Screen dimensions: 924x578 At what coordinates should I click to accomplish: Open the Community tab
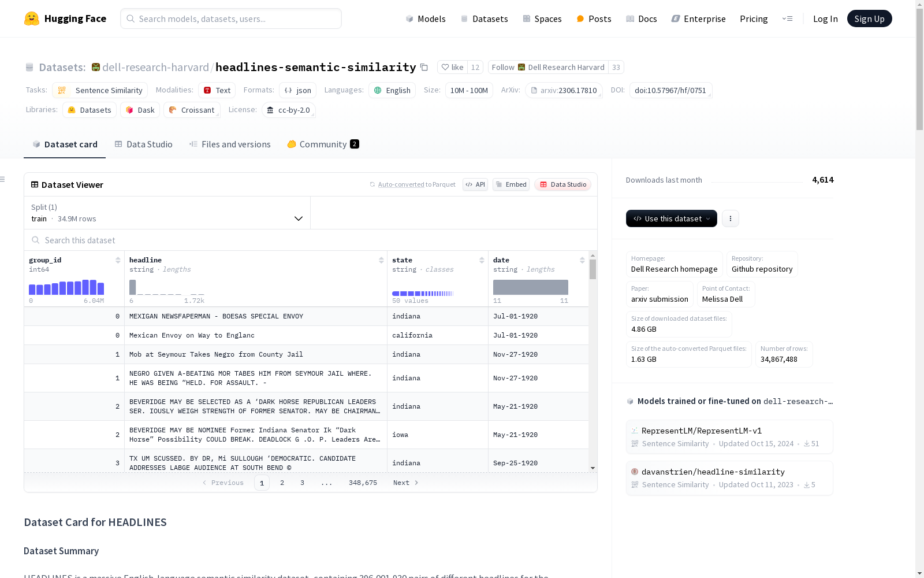click(323, 144)
